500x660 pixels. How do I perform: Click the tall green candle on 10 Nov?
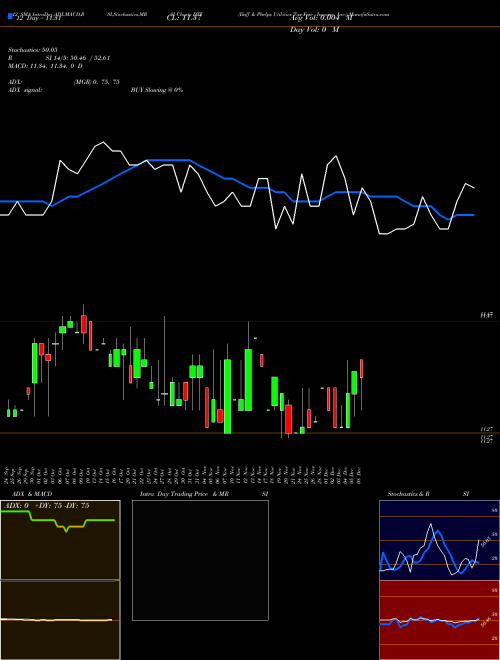click(227, 396)
